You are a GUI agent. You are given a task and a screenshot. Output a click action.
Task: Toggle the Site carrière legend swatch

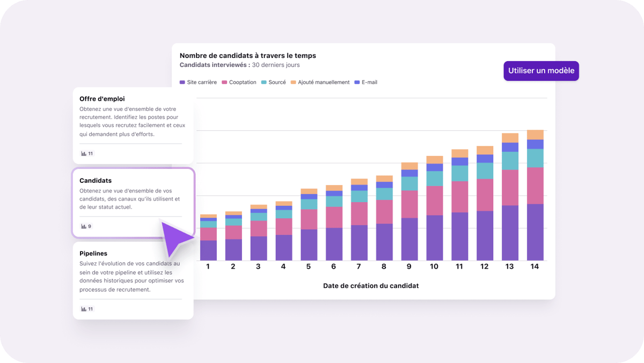tap(182, 83)
